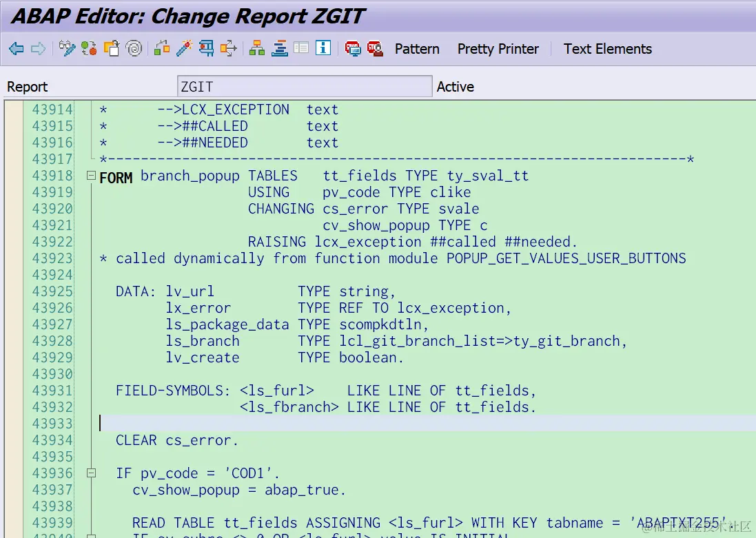Click '-->##NEEDED' comment line
The width and height of the screenshot is (756, 538).
[x=203, y=142]
